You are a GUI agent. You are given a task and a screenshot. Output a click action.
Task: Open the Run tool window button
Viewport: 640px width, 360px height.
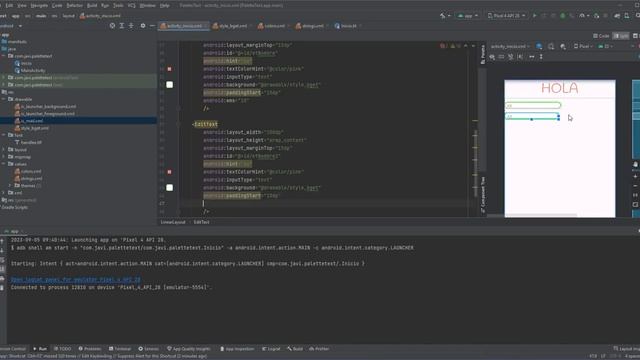(x=40, y=349)
